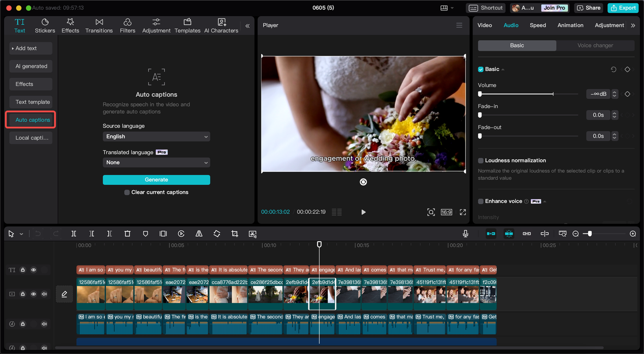Click the delete clip trash icon
Image resolution: width=644 pixels, height=354 pixels.
pos(127,234)
